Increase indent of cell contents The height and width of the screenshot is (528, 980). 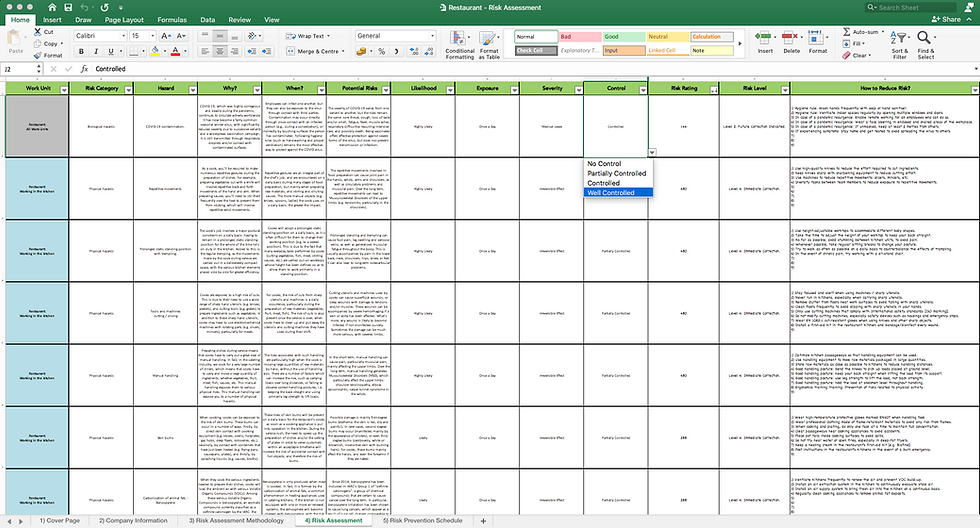click(266, 51)
